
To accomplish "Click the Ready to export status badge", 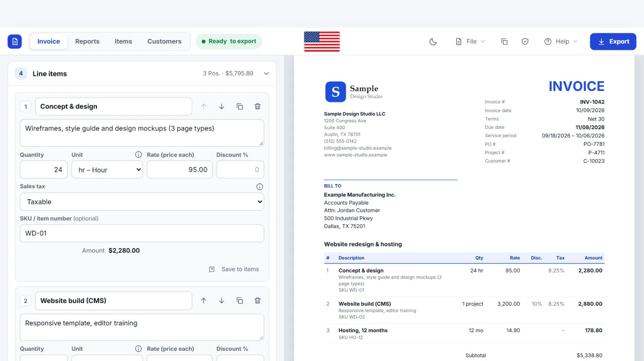I will pos(229,42).
